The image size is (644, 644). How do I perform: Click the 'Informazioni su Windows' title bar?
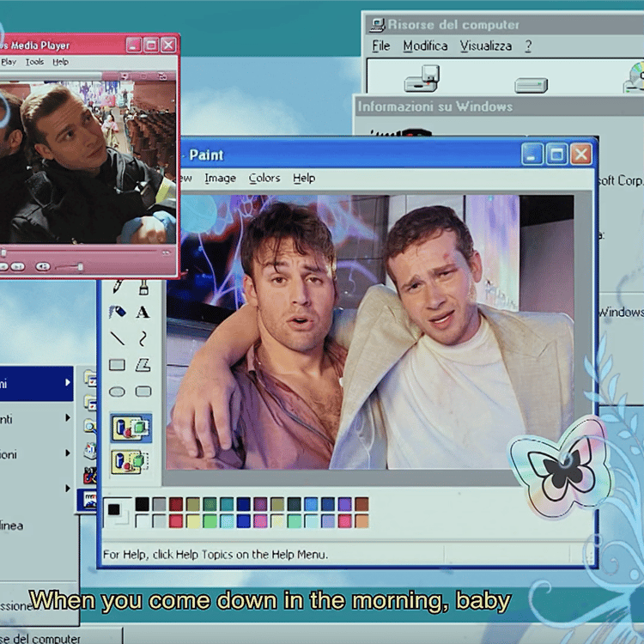(499, 106)
